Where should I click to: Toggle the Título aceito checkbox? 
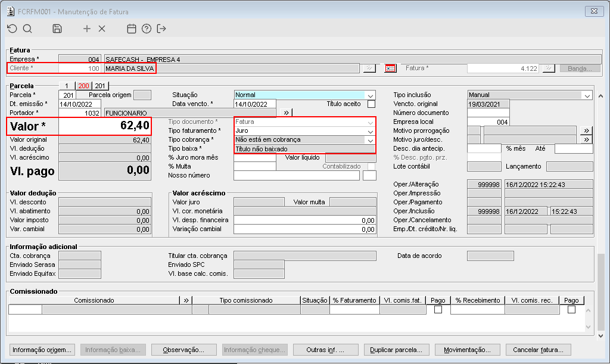[372, 104]
